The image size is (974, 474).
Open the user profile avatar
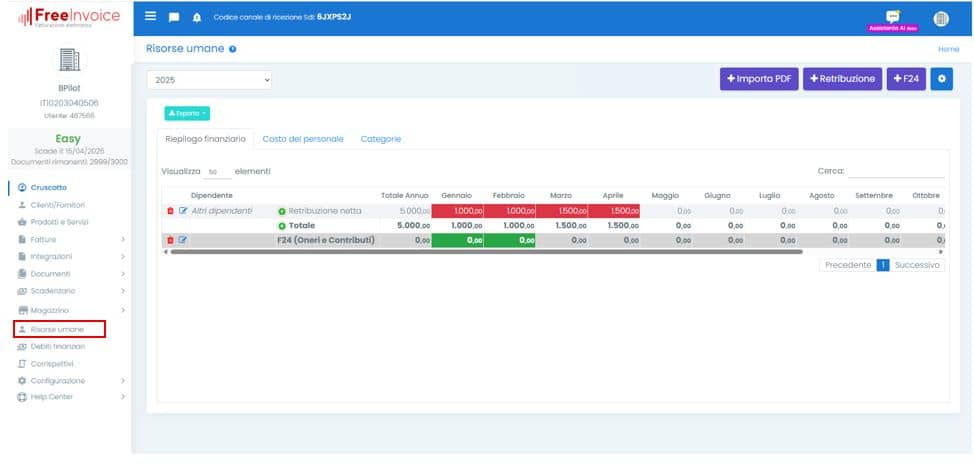[x=941, y=19]
